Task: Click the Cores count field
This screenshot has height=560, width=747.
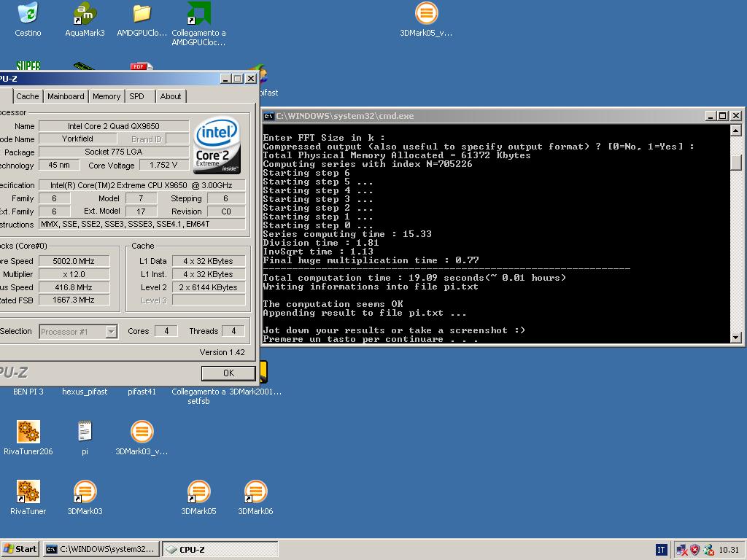Action: coord(166,331)
